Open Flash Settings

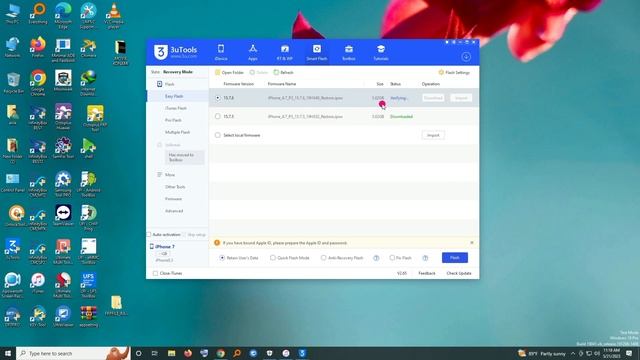pyautogui.click(x=454, y=72)
